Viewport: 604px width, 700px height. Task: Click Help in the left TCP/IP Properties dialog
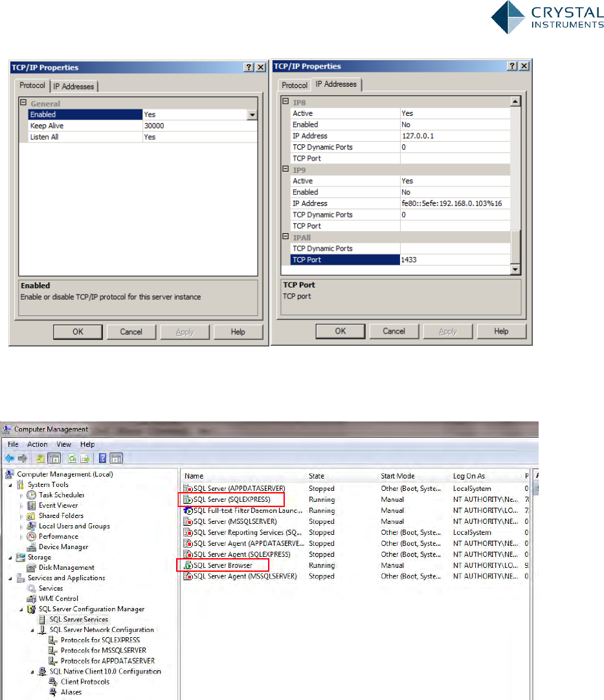click(238, 332)
